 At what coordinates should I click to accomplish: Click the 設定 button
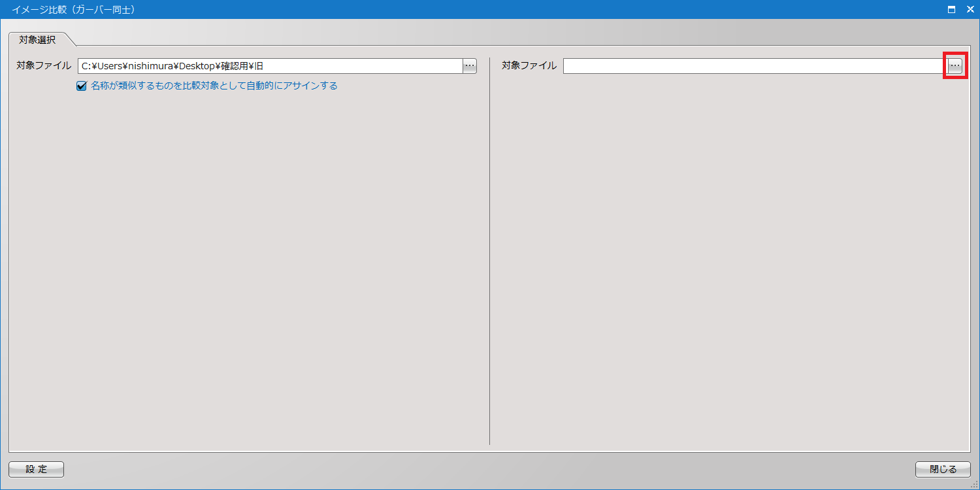pyautogui.click(x=36, y=469)
